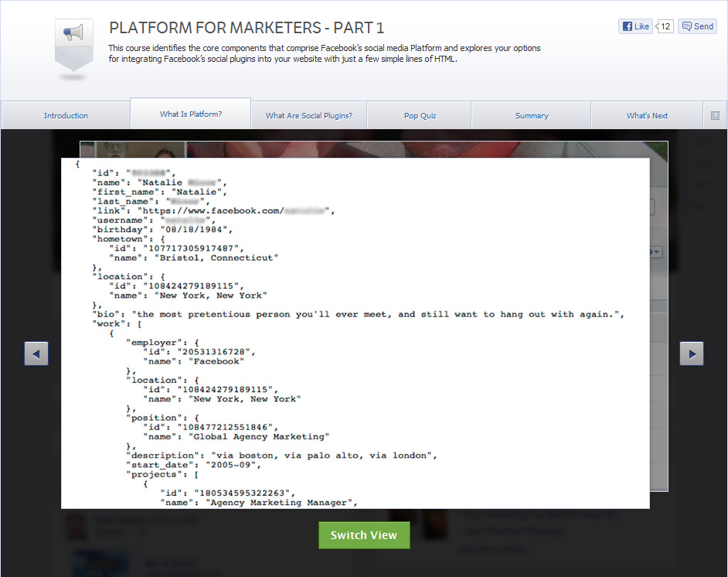Click the birthday value "08/18/1984"

[194, 230]
